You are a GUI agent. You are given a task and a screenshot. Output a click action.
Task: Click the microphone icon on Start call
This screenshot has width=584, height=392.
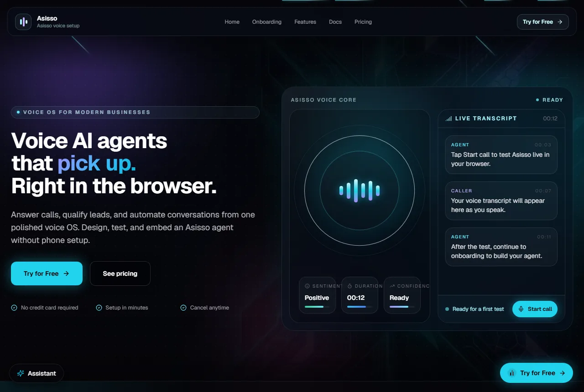[521, 309]
